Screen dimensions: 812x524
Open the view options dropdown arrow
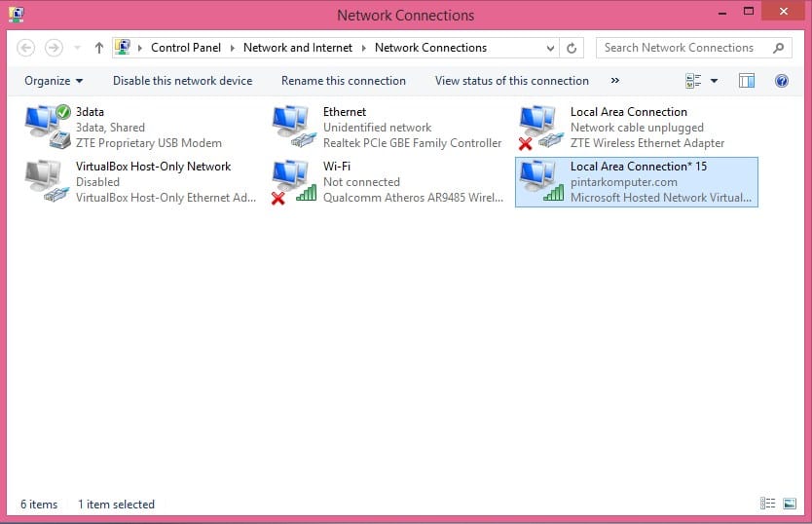714,80
